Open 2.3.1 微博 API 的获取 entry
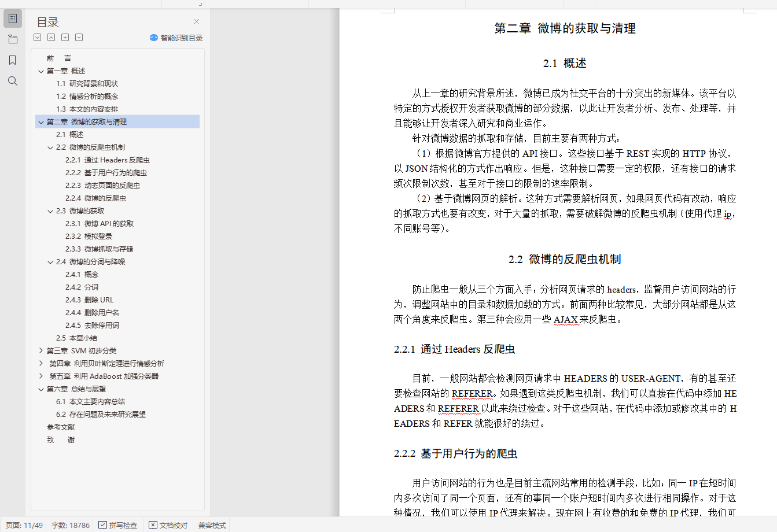The image size is (777, 532). point(100,224)
